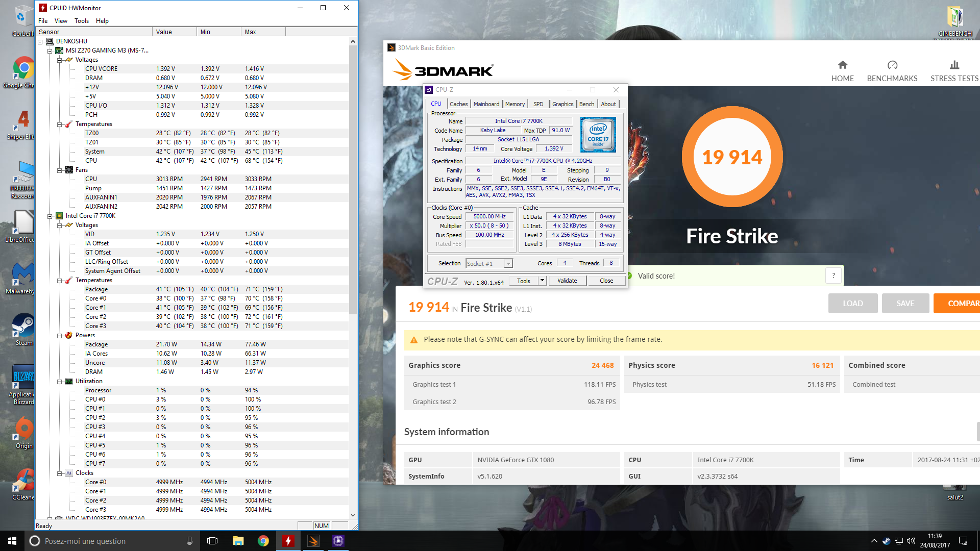Click the SAVE button in 3DMark

905,303
